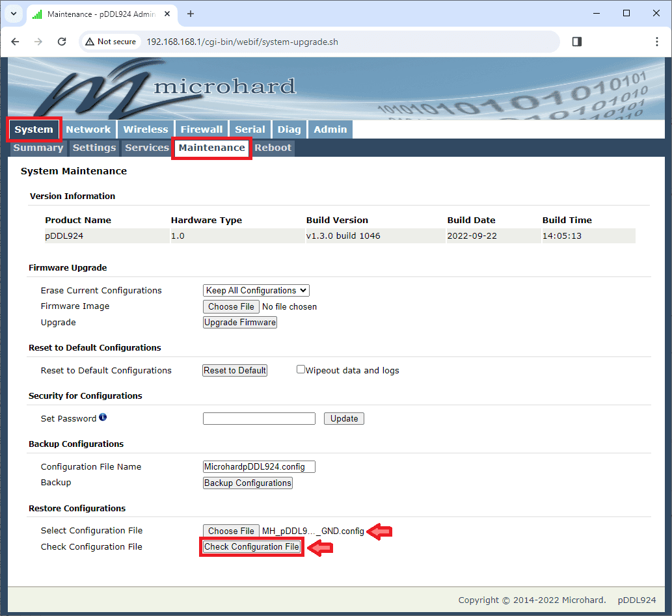Reload the page with refresh icon
672x616 pixels.
62,42
